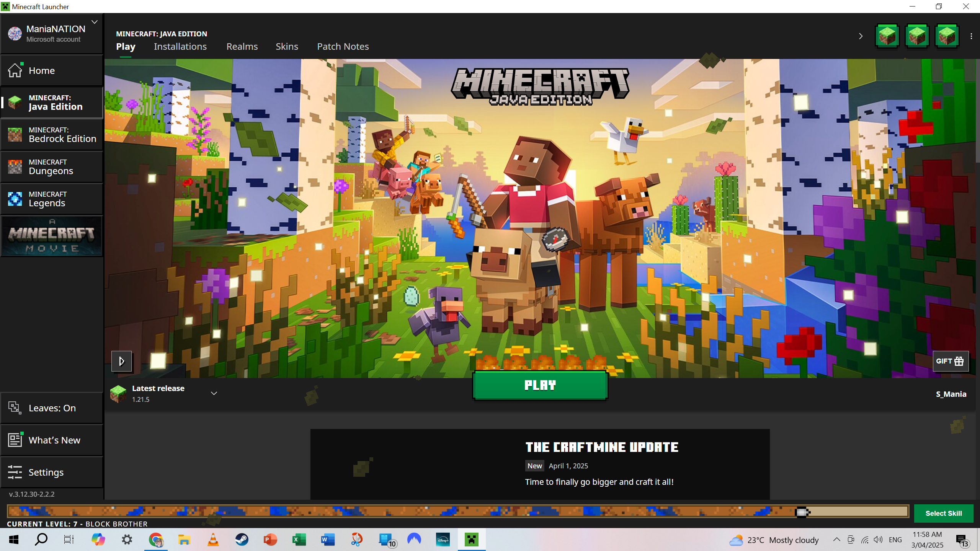Click the Select Skill button
This screenshot has width=980, height=551.
coord(943,514)
